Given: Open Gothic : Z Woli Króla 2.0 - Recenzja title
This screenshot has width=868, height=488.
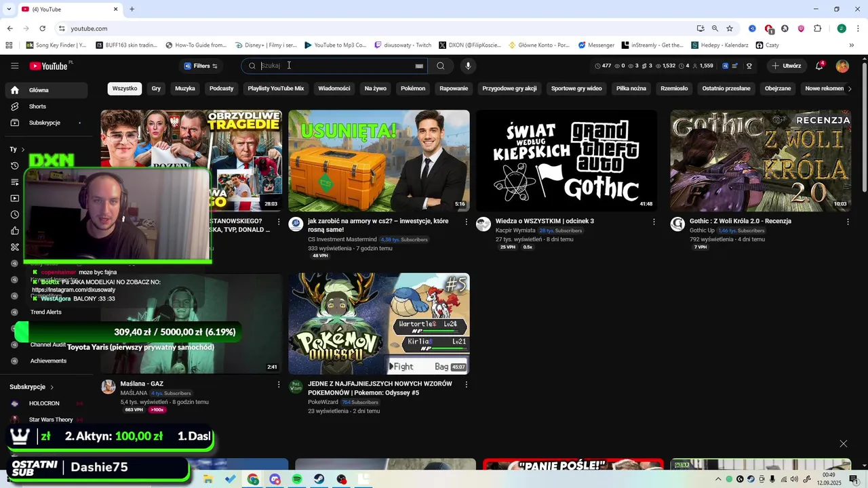Looking at the screenshot, I should [x=741, y=221].
